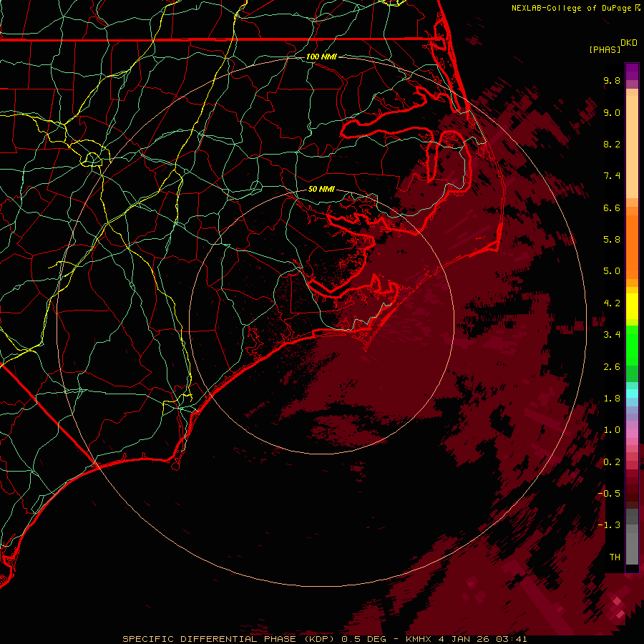Click the 5.0 value on the color scale
Image resolution: width=644 pixels, height=644 pixels.
(x=612, y=271)
